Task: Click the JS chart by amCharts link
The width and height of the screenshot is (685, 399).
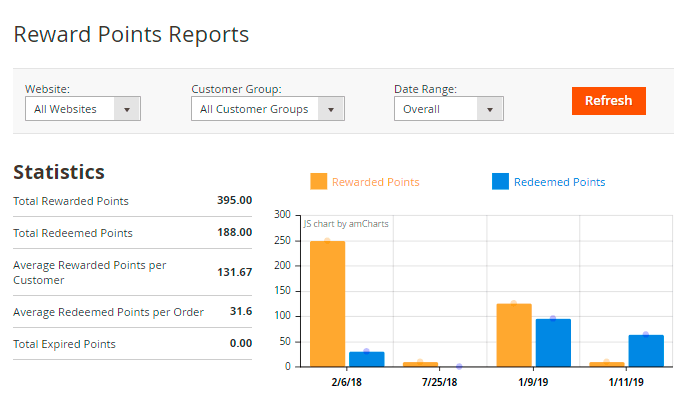Action: 346,224
